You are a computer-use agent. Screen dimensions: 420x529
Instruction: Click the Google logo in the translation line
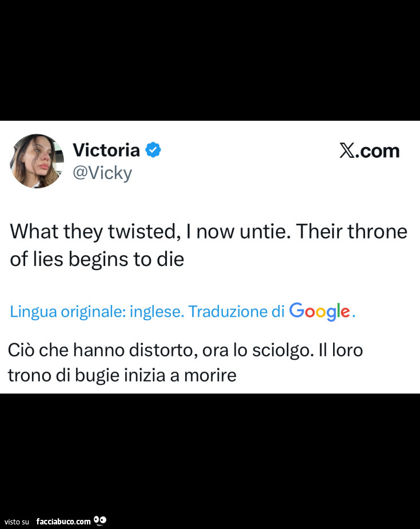tap(321, 311)
